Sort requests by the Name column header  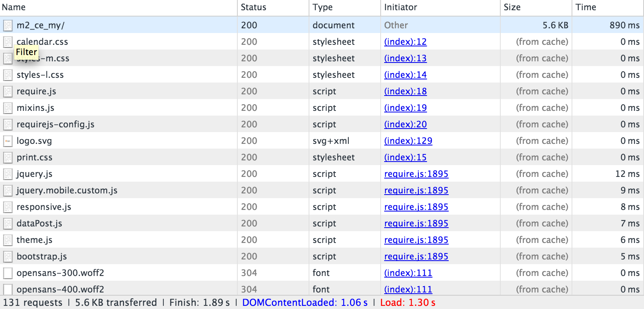click(118, 7)
